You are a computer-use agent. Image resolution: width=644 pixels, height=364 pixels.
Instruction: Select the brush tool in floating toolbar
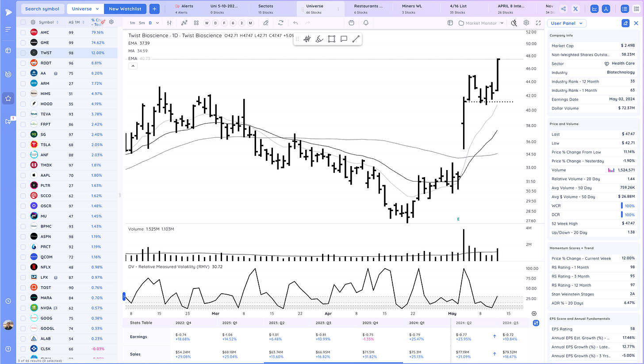point(319,39)
